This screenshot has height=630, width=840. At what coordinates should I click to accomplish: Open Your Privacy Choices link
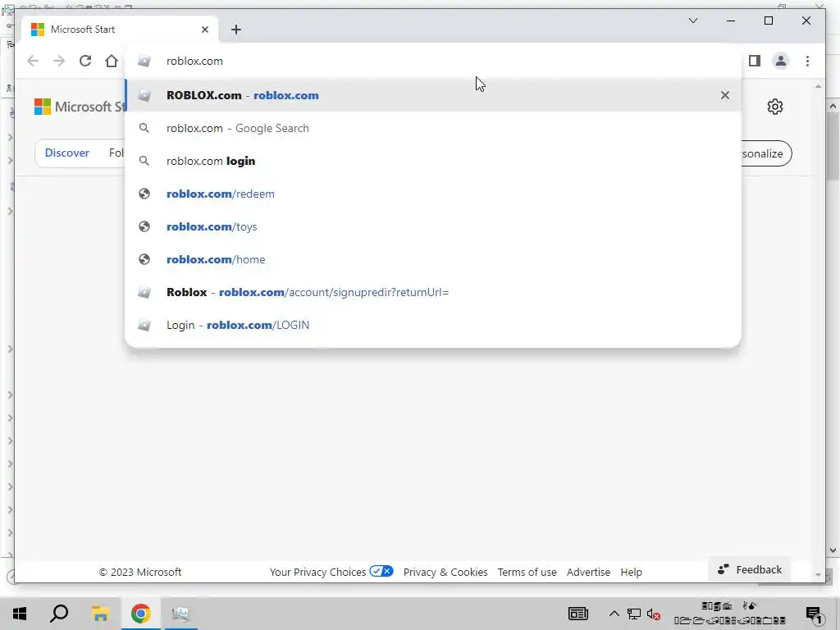pos(317,572)
